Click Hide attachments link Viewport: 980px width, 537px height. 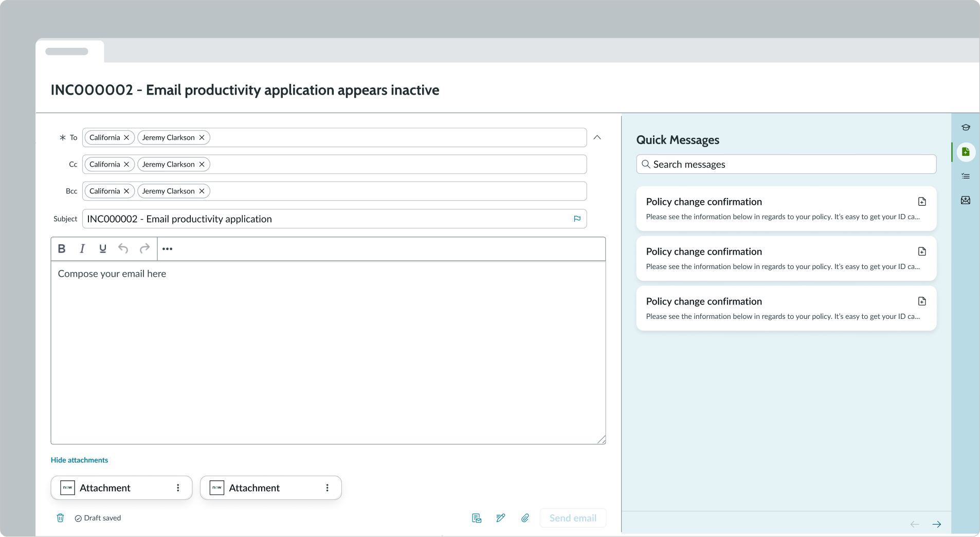point(79,460)
